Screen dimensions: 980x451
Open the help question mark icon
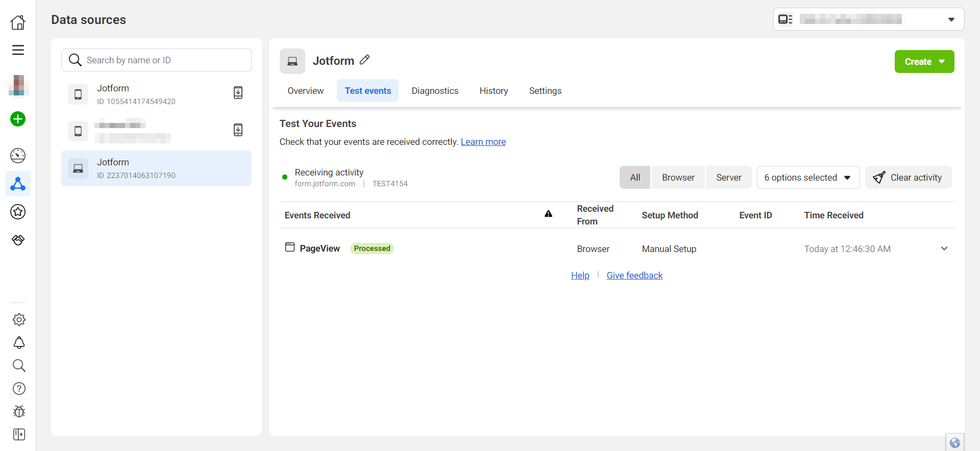pyautogui.click(x=19, y=389)
